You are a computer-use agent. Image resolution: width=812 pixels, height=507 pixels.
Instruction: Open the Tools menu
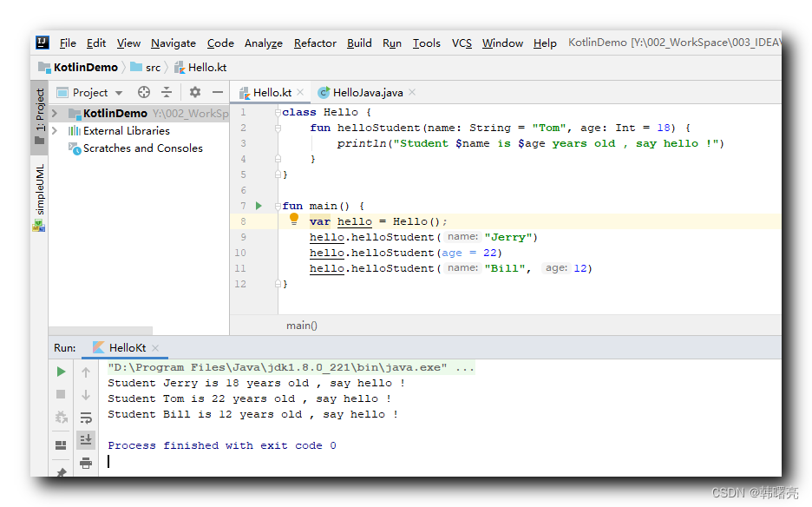(x=426, y=43)
